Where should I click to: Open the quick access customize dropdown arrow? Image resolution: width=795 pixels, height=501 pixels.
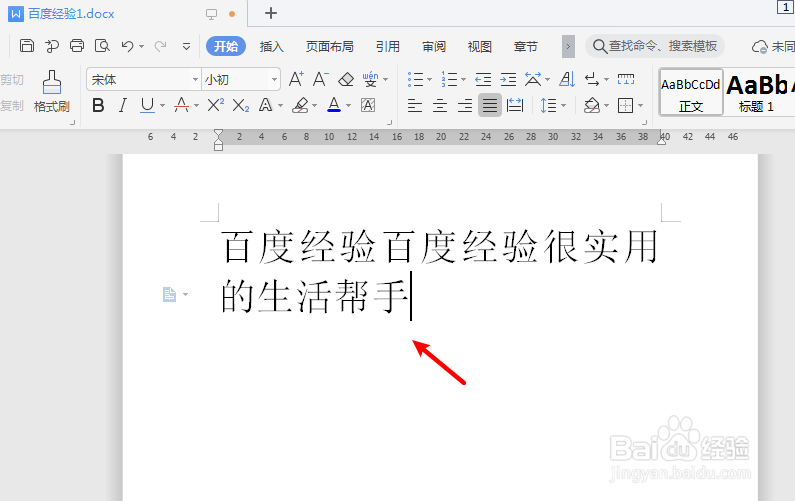[x=186, y=47]
